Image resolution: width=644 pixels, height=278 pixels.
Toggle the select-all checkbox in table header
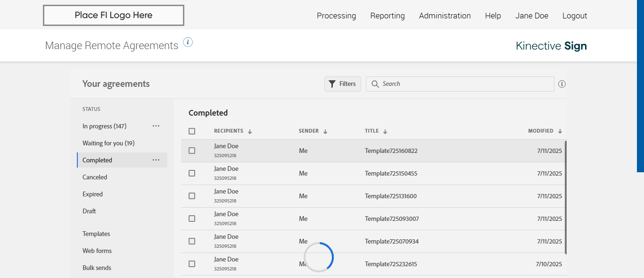point(192,131)
